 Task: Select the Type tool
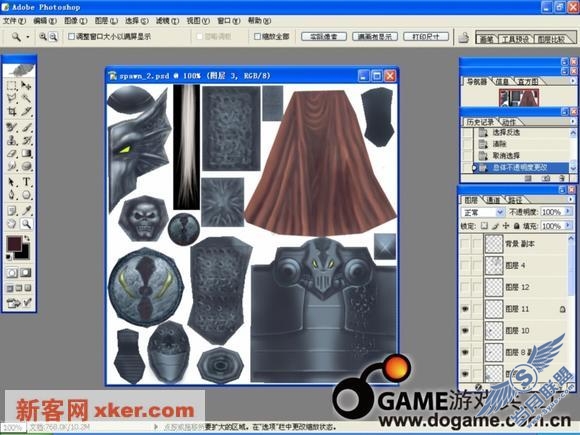[x=26, y=182]
